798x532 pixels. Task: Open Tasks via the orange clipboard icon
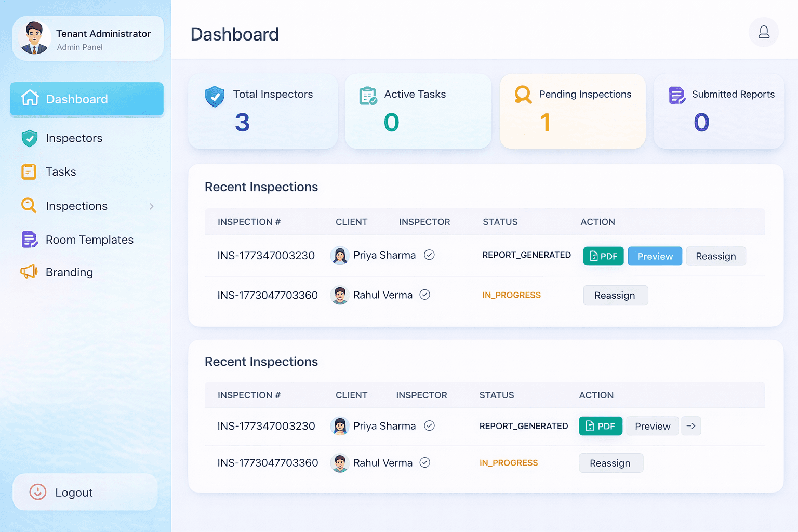click(x=29, y=171)
